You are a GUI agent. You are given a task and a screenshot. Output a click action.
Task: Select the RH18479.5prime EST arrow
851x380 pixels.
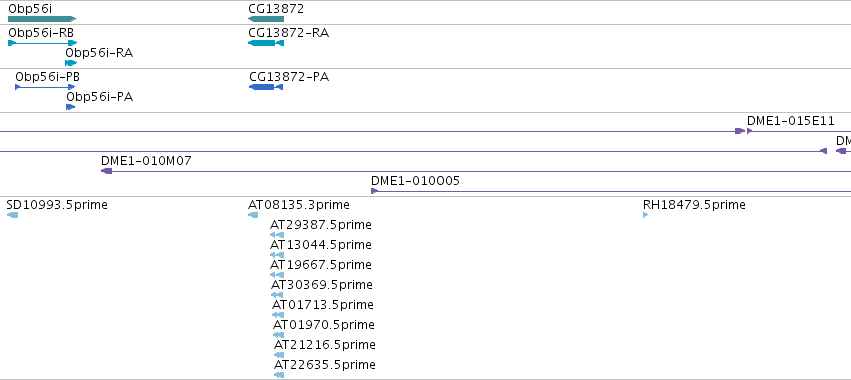tap(645, 215)
